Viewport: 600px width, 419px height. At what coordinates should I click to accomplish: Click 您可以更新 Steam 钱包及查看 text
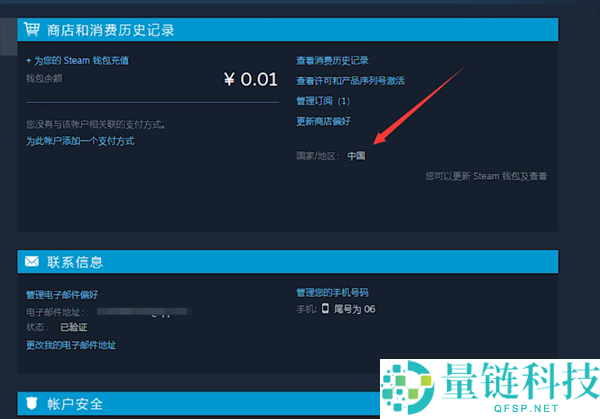(x=486, y=176)
